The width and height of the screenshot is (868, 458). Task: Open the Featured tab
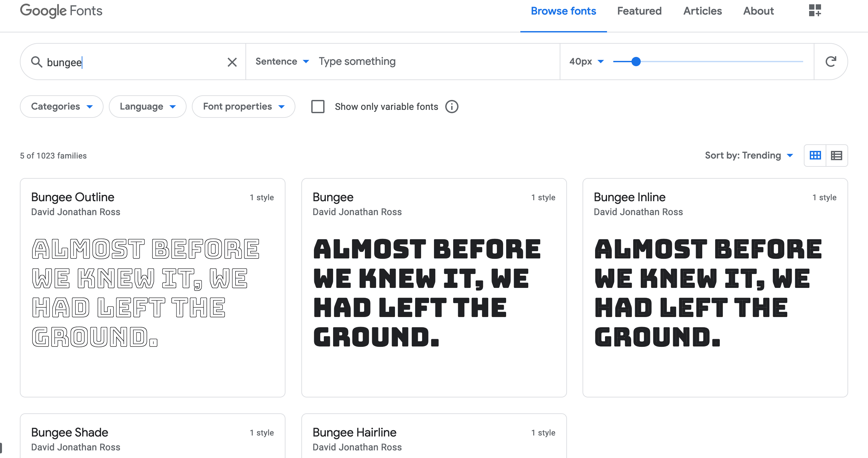tap(639, 11)
